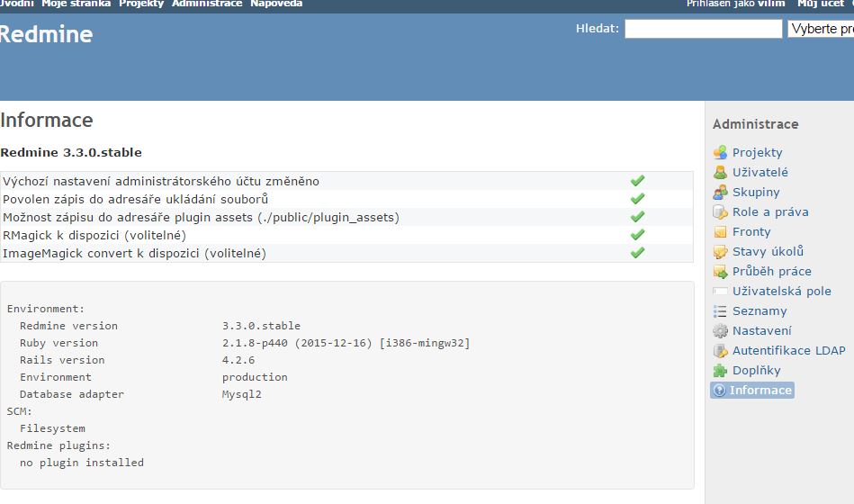Click the 'Redmine plugins:' label
The image size is (854, 504).
(x=58, y=445)
